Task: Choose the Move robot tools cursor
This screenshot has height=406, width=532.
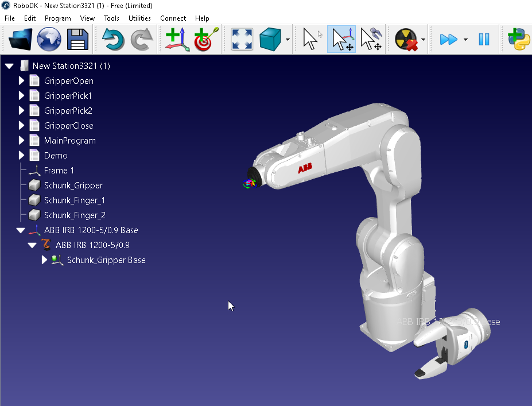Action: pyautogui.click(x=371, y=40)
